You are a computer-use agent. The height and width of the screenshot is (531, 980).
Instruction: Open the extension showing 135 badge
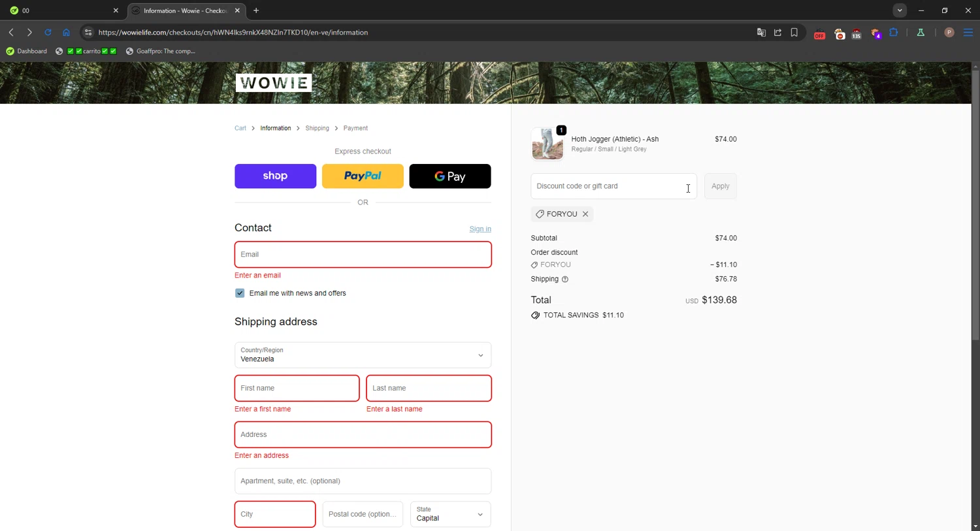click(857, 33)
